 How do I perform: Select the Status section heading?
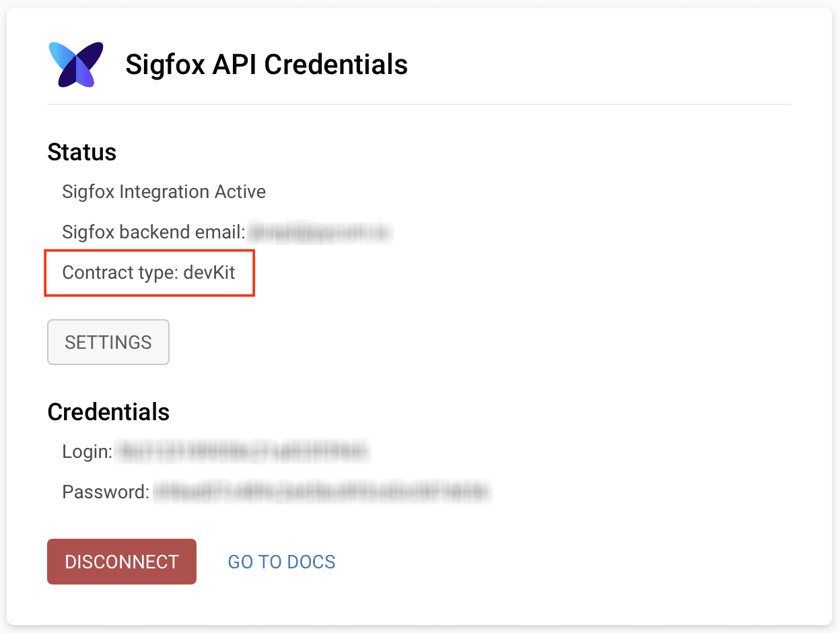tap(81, 152)
